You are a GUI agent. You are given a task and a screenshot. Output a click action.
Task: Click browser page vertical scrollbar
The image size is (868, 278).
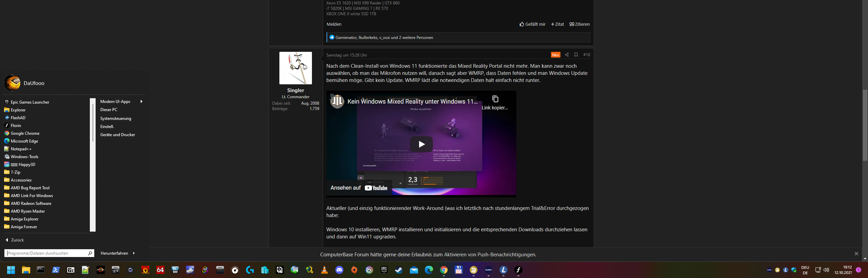click(x=865, y=125)
